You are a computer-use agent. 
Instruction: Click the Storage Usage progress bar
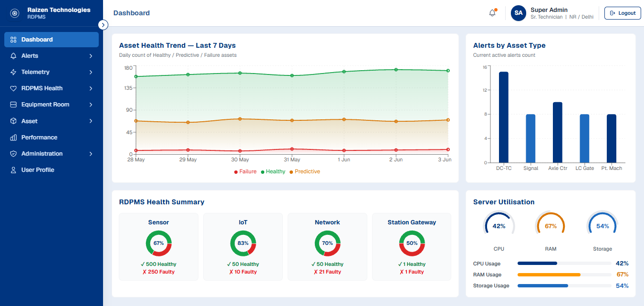tap(564, 285)
